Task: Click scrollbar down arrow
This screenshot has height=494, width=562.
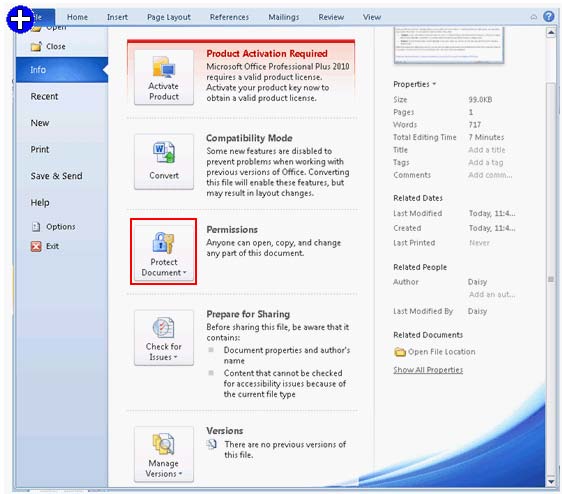Action: tap(551, 481)
